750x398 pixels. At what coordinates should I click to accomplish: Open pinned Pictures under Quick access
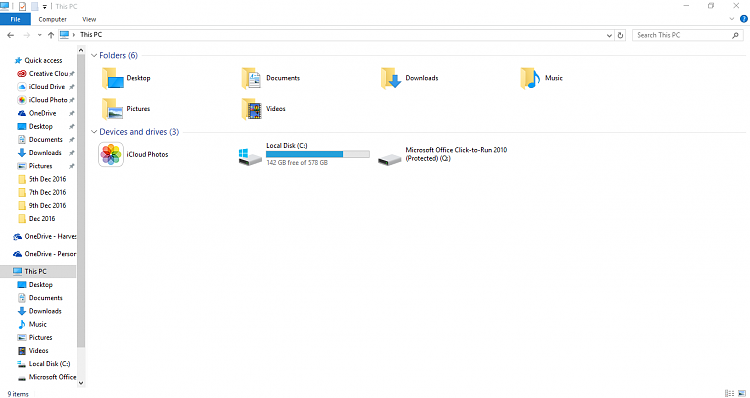click(x=45, y=166)
